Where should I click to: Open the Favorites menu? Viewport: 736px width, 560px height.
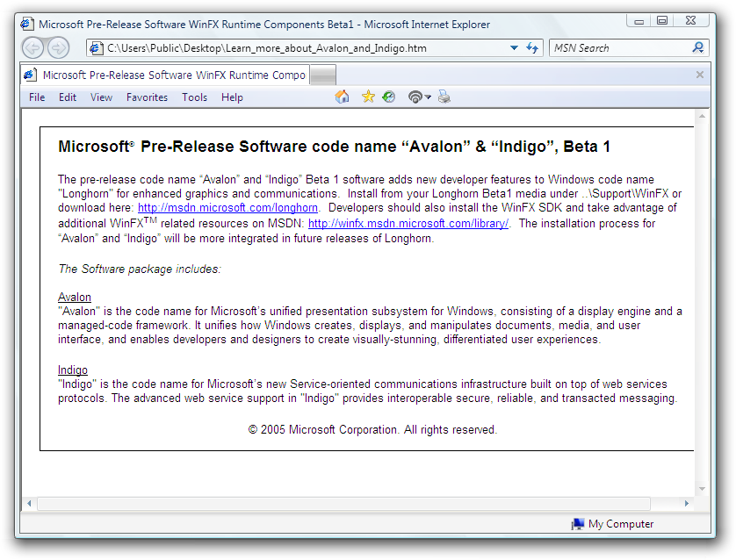pyautogui.click(x=147, y=97)
